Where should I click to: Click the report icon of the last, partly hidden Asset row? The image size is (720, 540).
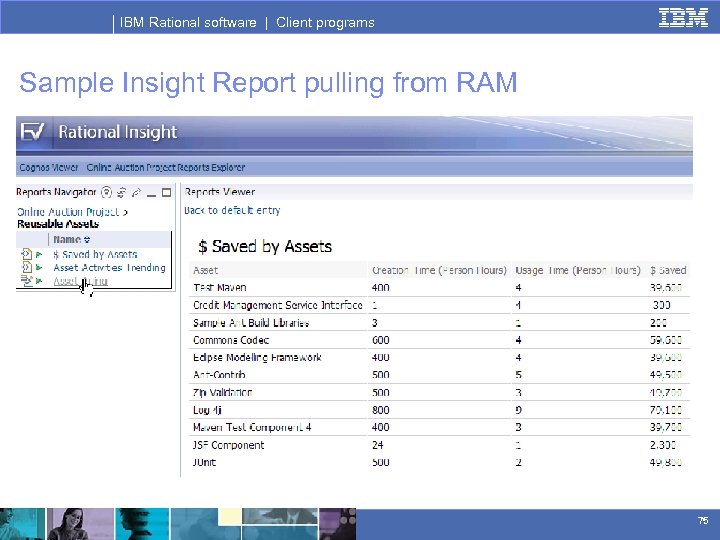(x=27, y=280)
